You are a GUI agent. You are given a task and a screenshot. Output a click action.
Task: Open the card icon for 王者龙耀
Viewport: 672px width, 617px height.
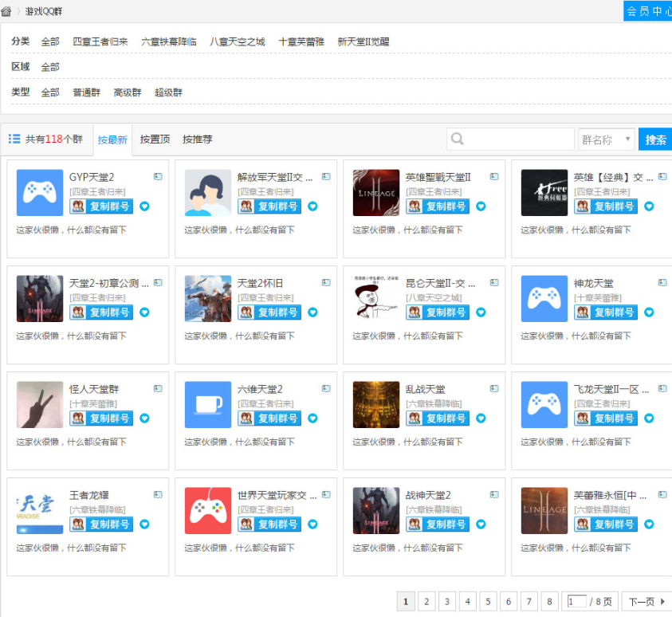tap(158, 494)
